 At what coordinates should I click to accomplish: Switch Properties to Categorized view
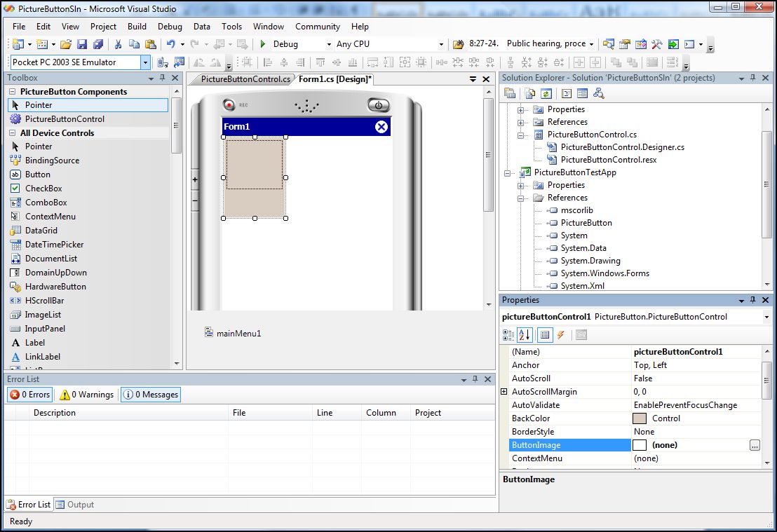pyautogui.click(x=508, y=335)
